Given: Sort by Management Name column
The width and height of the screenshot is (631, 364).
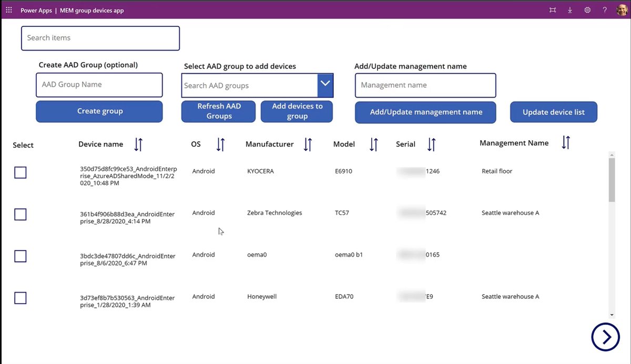Looking at the screenshot, I should tap(566, 142).
